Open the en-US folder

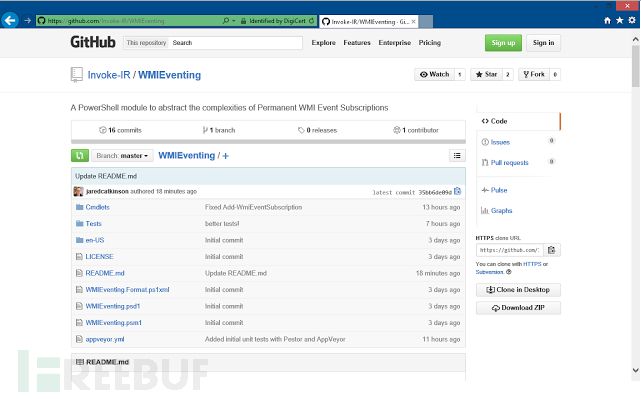(x=94, y=240)
